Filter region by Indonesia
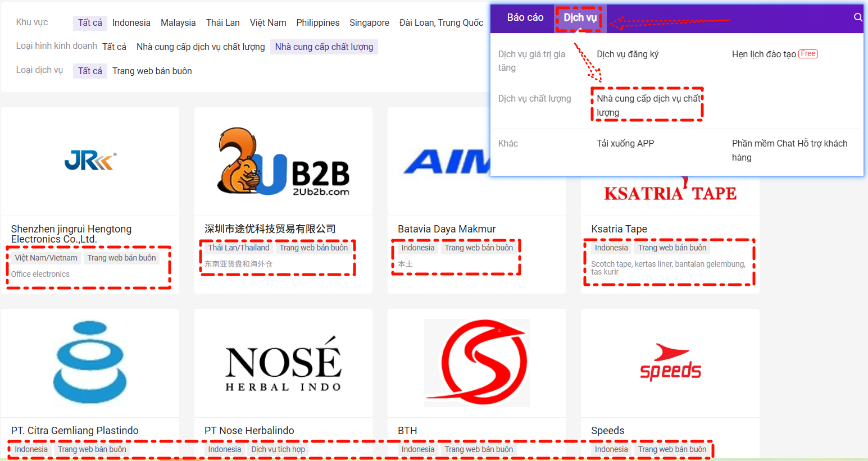 click(x=131, y=23)
